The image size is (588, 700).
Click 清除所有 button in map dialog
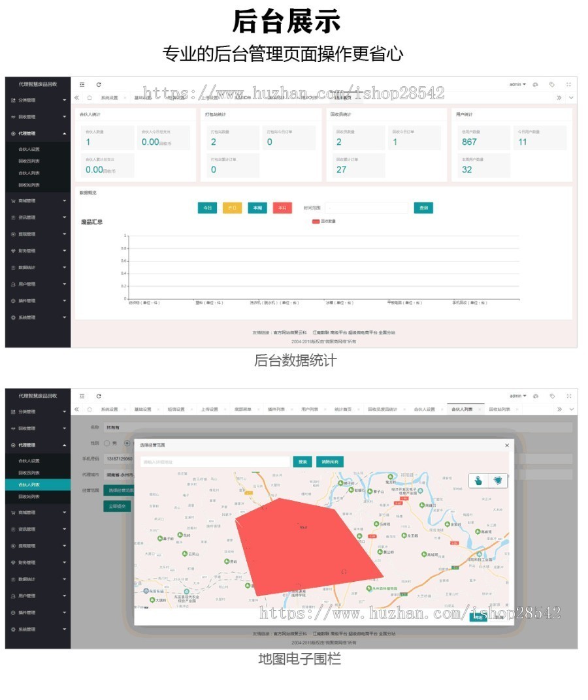pyautogui.click(x=329, y=462)
